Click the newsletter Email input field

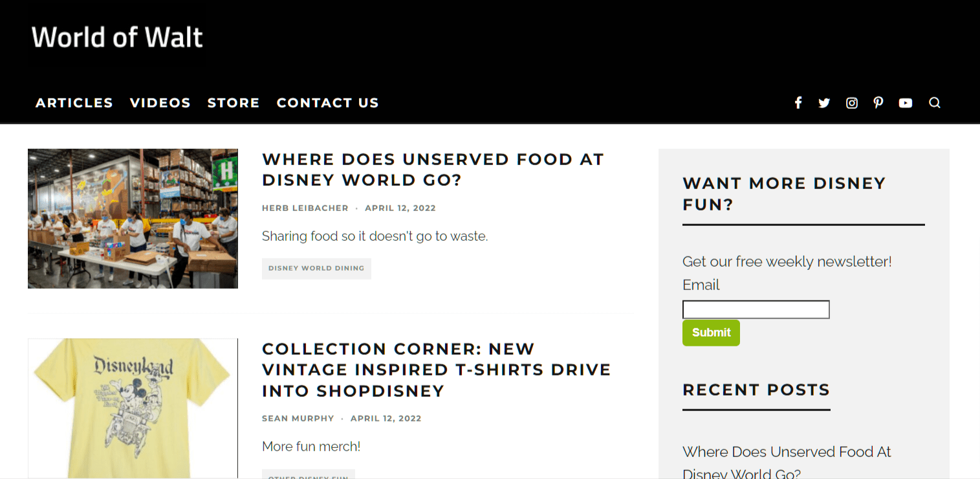[x=756, y=309]
